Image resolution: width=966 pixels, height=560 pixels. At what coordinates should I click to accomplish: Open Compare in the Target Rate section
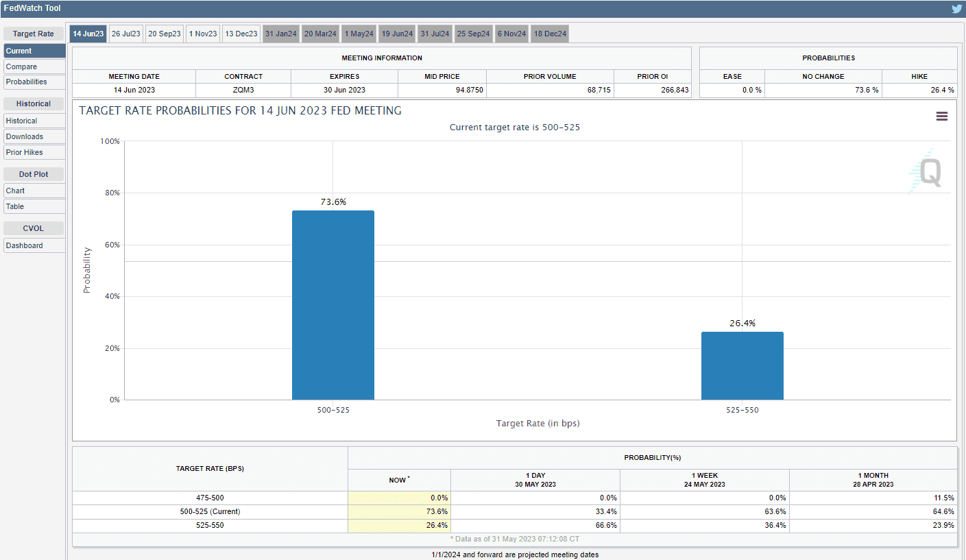pyautogui.click(x=34, y=66)
